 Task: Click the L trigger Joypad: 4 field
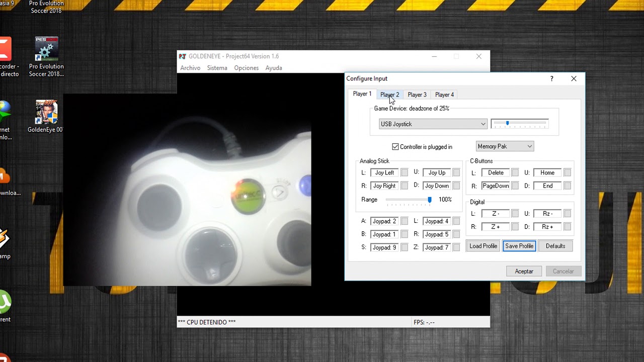(437, 221)
